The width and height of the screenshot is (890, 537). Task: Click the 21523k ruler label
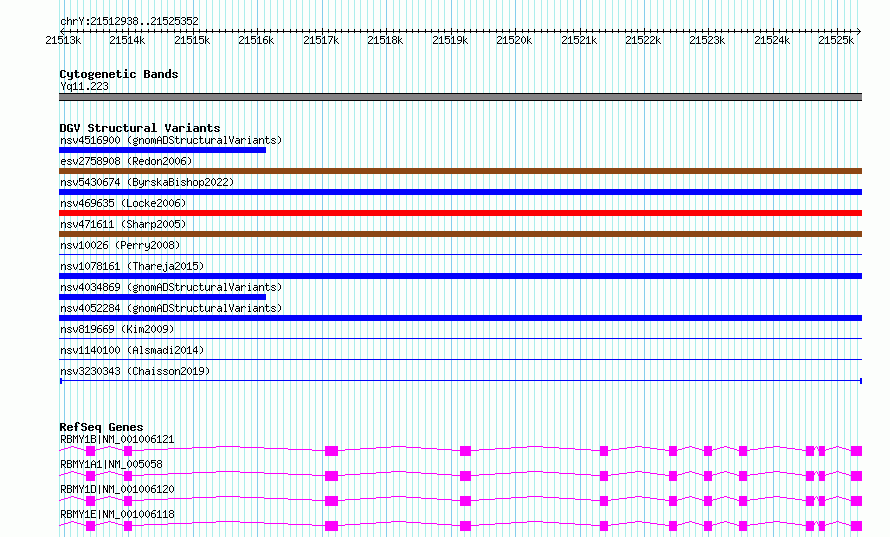tap(707, 40)
